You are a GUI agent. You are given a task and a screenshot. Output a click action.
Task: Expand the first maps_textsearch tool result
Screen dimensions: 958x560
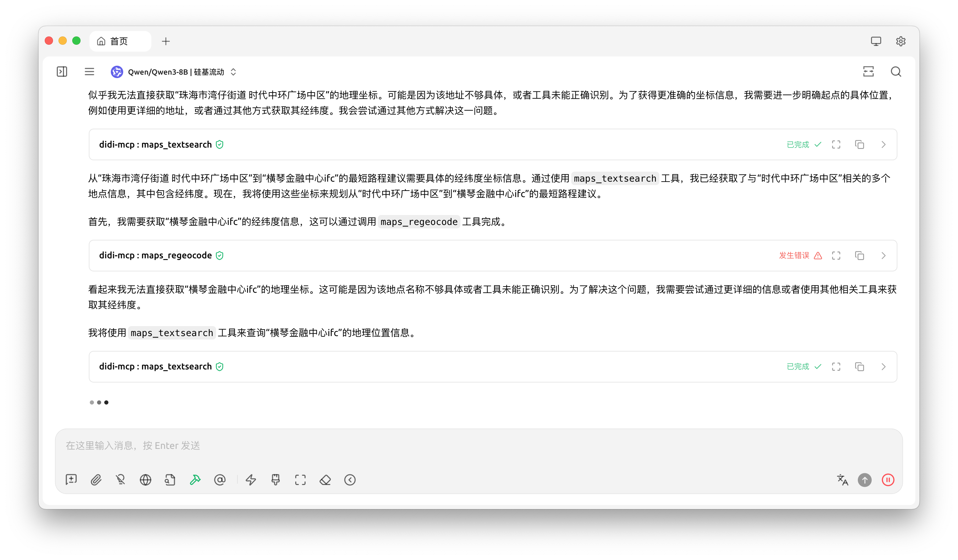tap(883, 144)
